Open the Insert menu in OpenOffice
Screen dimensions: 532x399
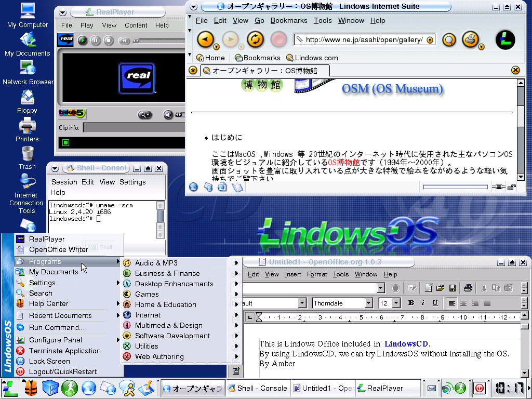pos(293,274)
